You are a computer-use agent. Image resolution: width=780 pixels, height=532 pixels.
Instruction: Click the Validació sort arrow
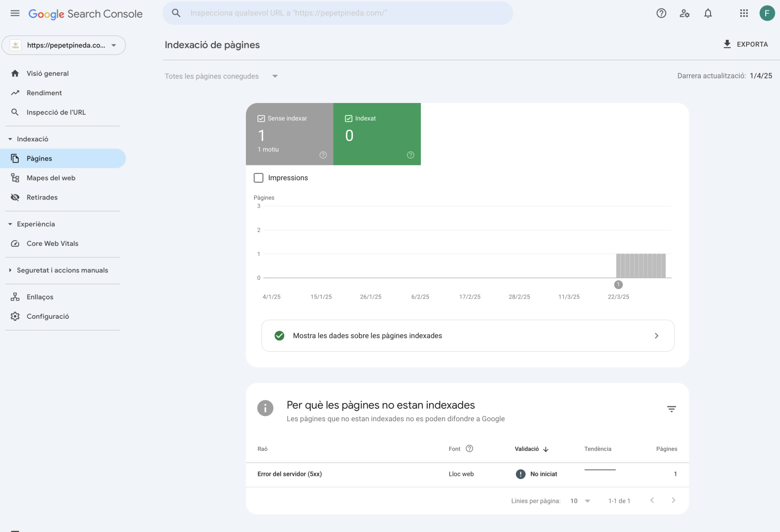coord(546,449)
